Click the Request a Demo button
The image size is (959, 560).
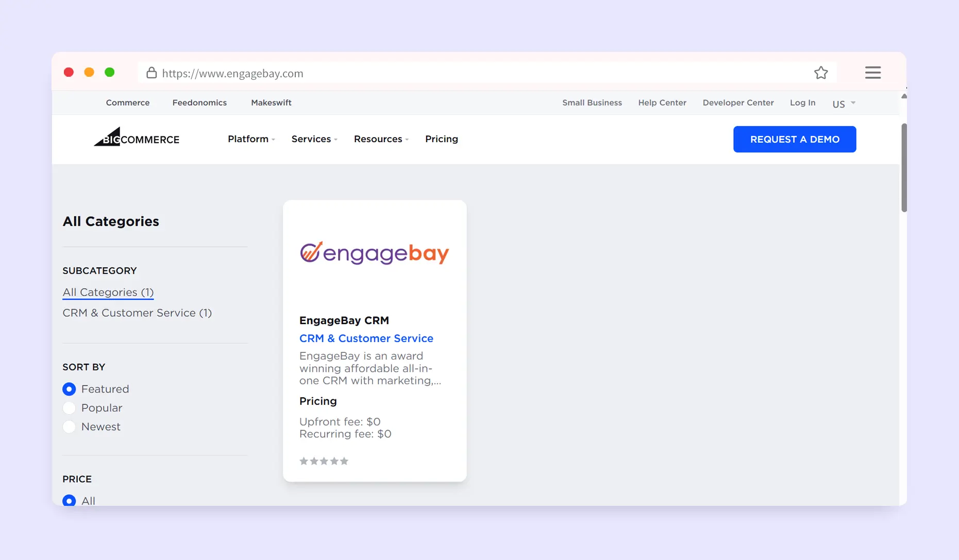(x=794, y=139)
